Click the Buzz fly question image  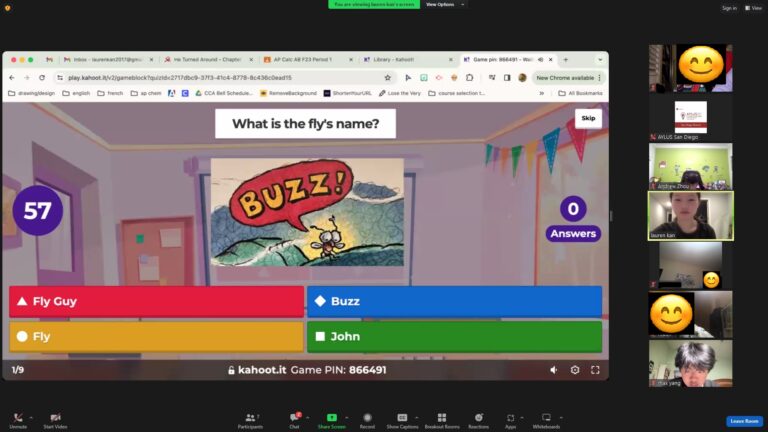(x=307, y=212)
